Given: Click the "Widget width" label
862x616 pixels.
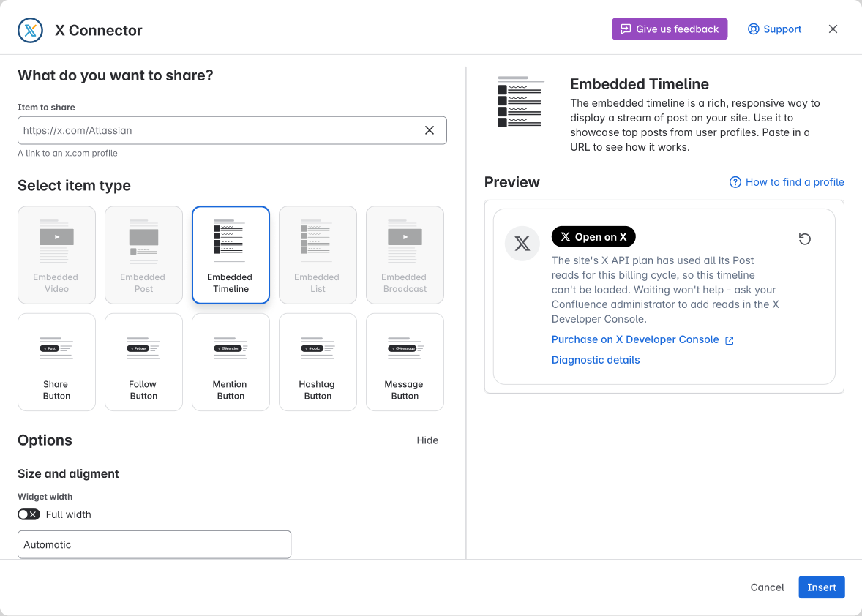Looking at the screenshot, I should tap(45, 497).
